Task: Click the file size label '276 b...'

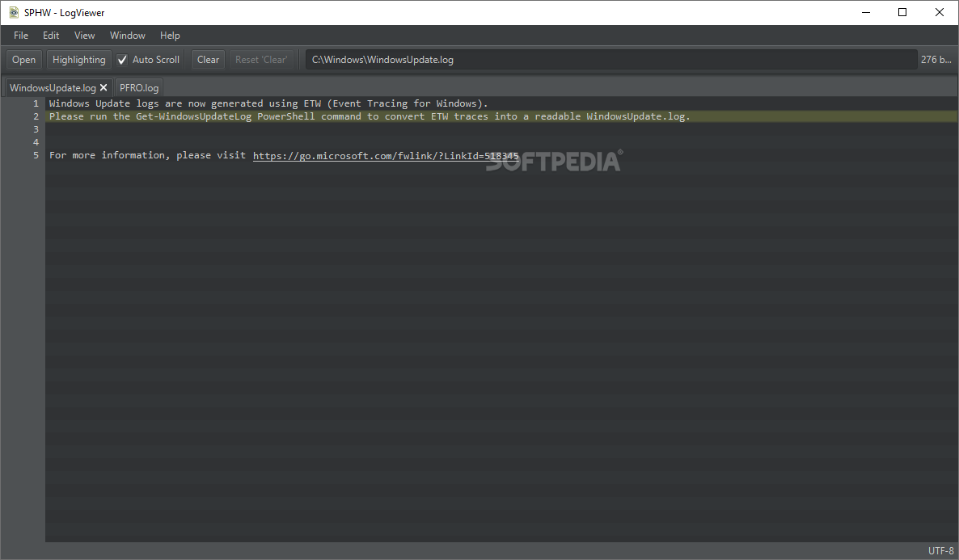Action: (x=936, y=59)
